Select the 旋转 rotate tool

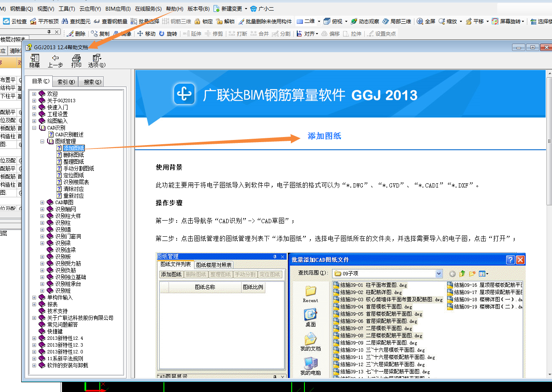coord(168,34)
